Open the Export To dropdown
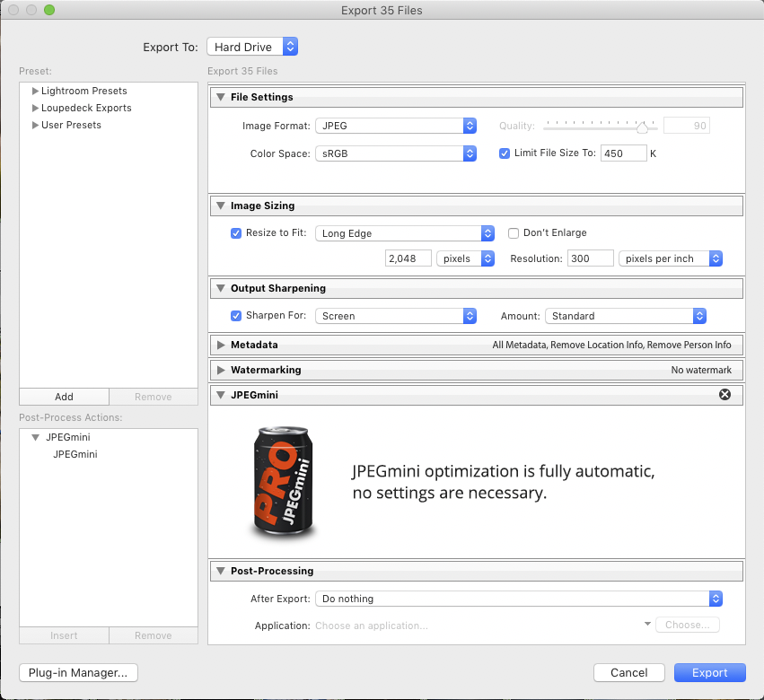This screenshot has height=700, width=764. point(252,47)
